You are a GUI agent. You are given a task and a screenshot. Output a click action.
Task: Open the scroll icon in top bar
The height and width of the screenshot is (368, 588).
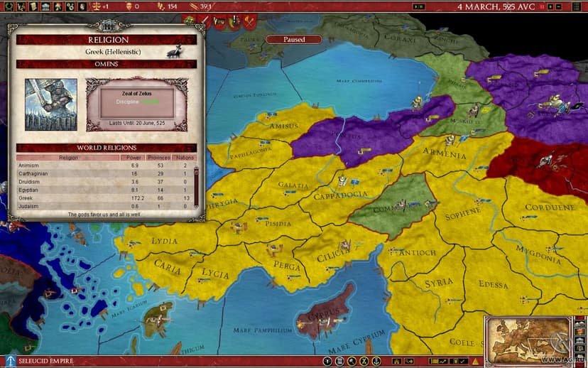coord(33,6)
